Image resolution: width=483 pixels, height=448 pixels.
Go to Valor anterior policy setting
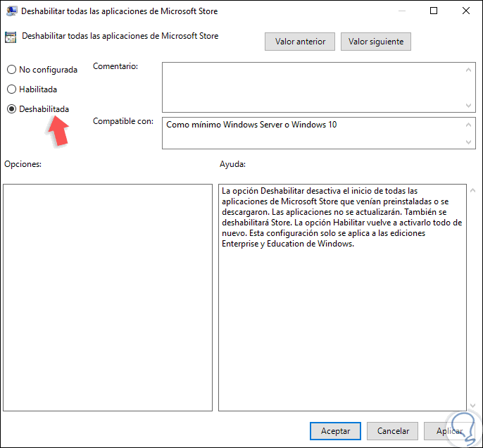tap(300, 42)
